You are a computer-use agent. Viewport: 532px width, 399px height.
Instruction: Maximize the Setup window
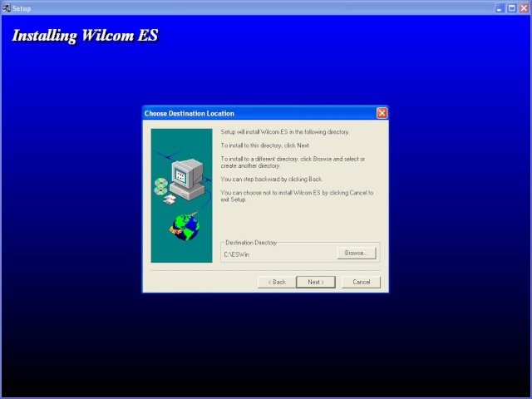point(512,8)
